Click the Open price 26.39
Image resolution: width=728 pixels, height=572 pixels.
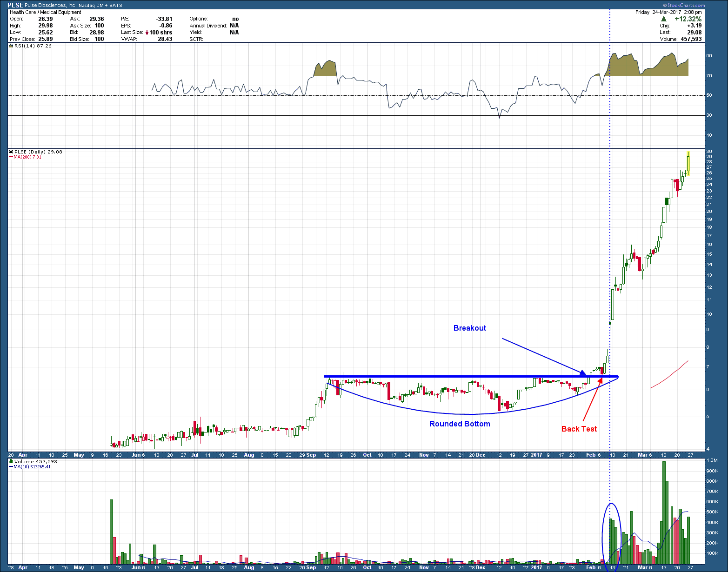click(x=46, y=19)
